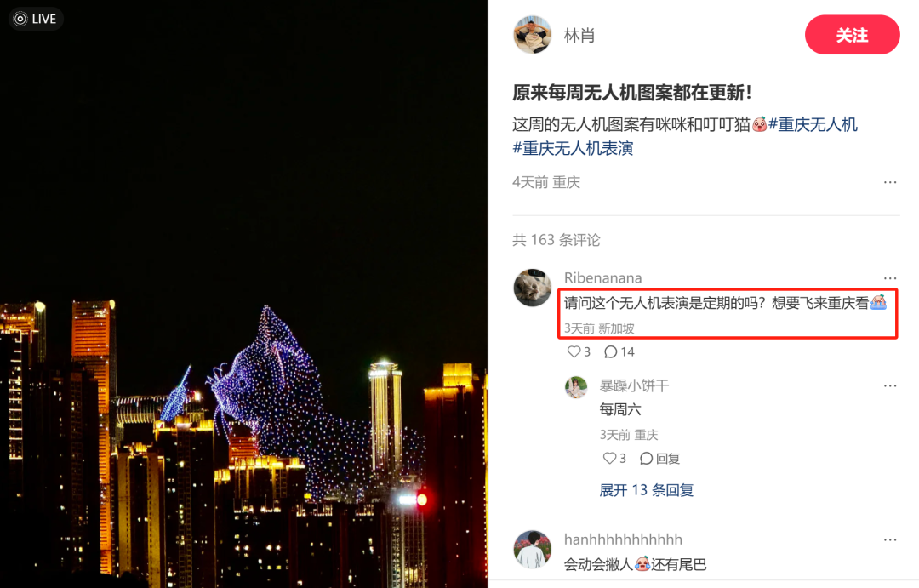This screenshot has width=919, height=588.
Task: Click the 林肖 author name
Action: click(x=579, y=35)
